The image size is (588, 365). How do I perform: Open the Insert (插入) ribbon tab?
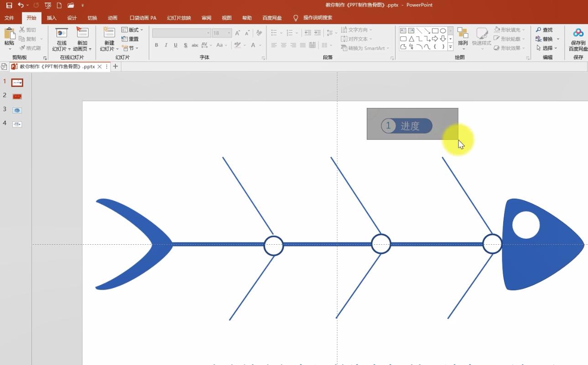click(52, 18)
